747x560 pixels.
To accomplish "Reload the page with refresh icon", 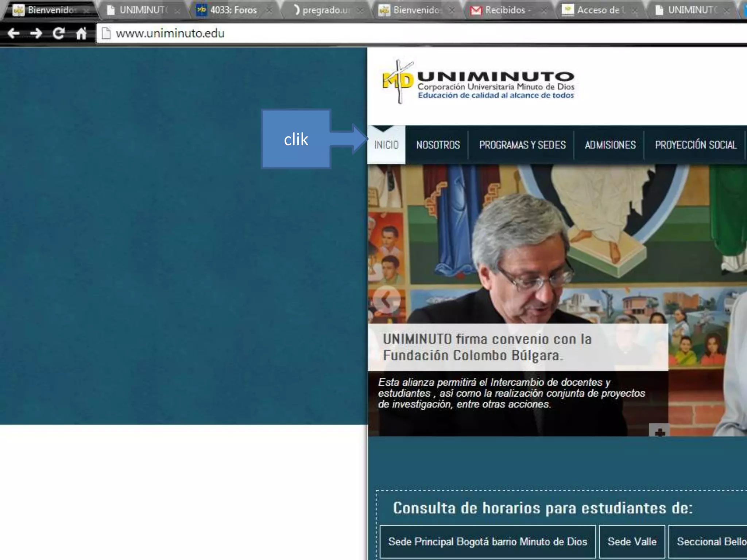I will 58,34.
